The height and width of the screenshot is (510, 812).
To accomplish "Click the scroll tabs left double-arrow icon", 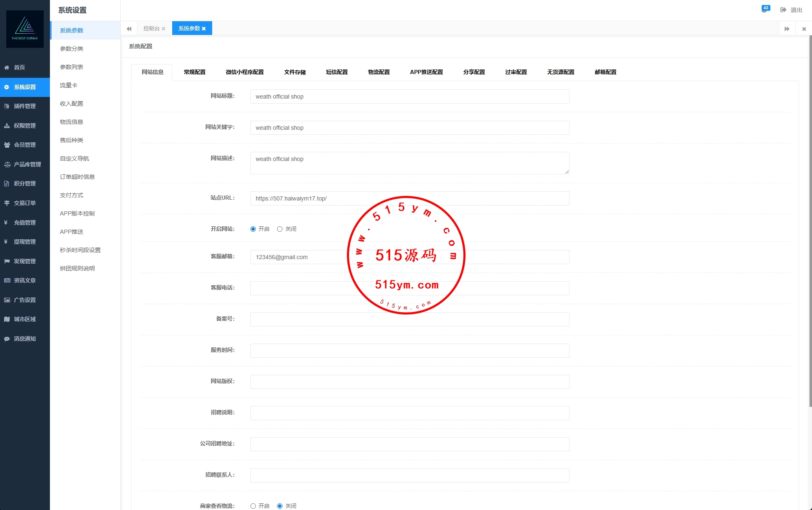I will pos(129,29).
